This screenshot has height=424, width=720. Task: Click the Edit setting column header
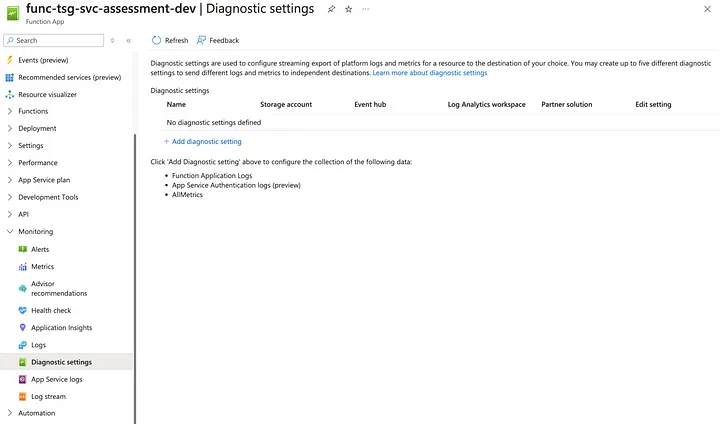click(653, 104)
